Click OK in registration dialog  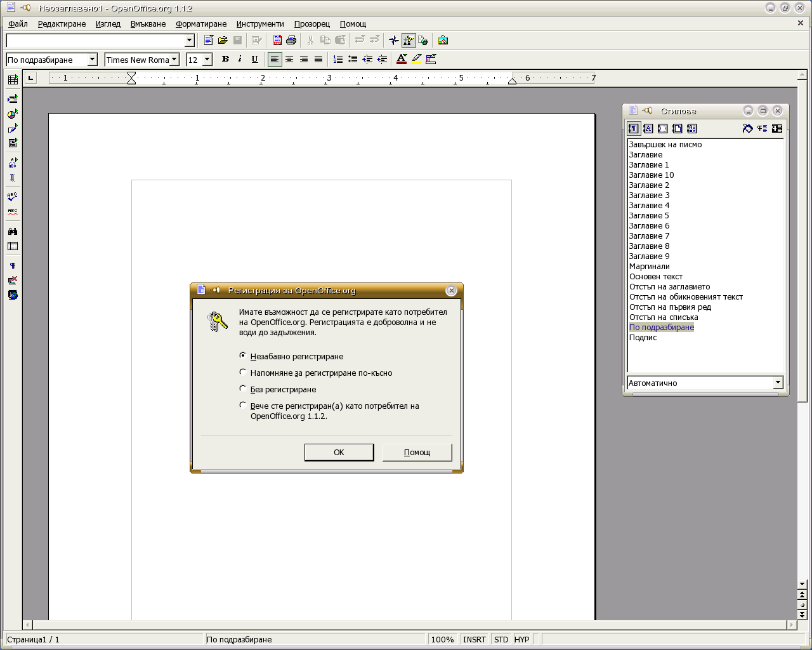339,452
